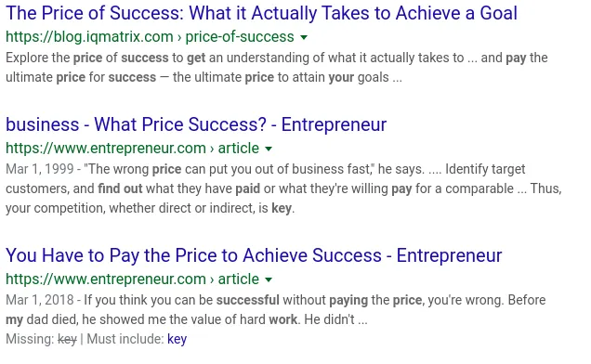The height and width of the screenshot is (364, 591).
Task: Click the 'price-of-success' breadcrumb path
Action: 240,37
